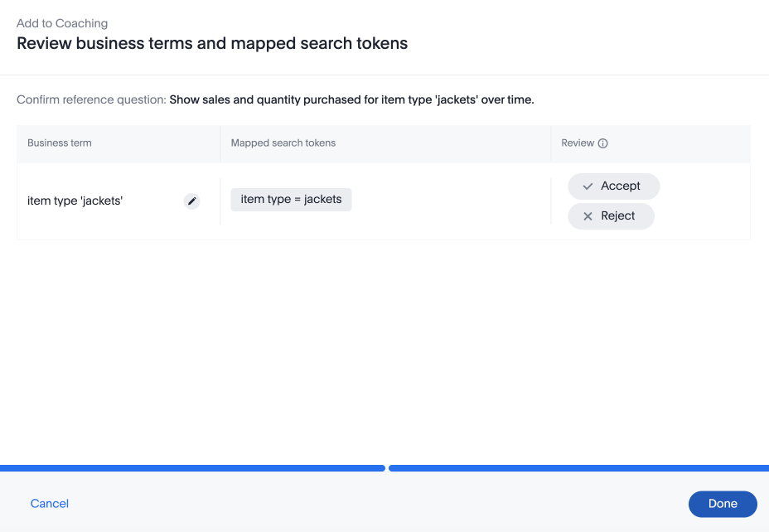Click the left blue progress bar segment
The image size is (769, 532).
click(x=191, y=468)
